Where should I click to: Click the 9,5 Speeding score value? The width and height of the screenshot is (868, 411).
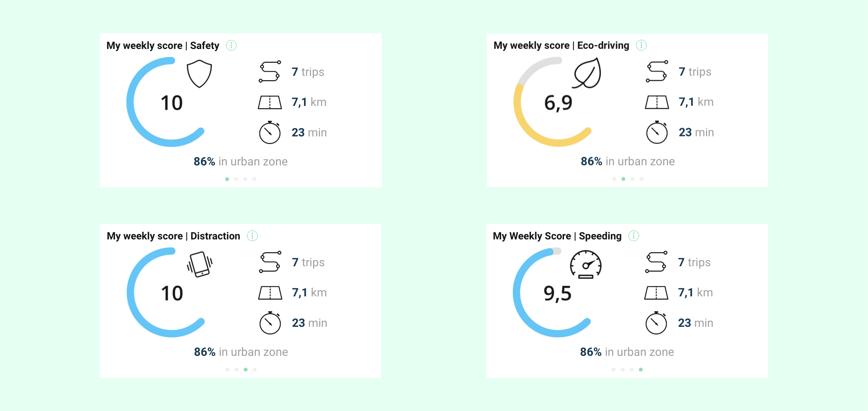[x=557, y=293]
